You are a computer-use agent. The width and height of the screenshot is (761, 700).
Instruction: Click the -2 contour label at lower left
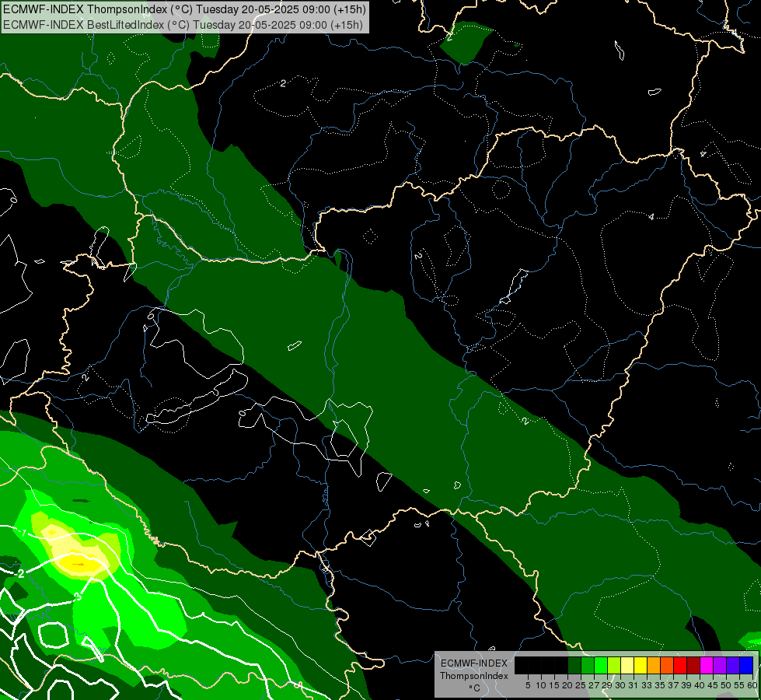tap(19, 574)
